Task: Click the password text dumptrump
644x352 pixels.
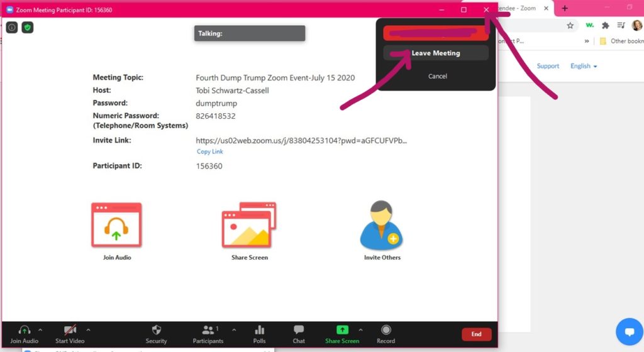Action: coord(216,103)
